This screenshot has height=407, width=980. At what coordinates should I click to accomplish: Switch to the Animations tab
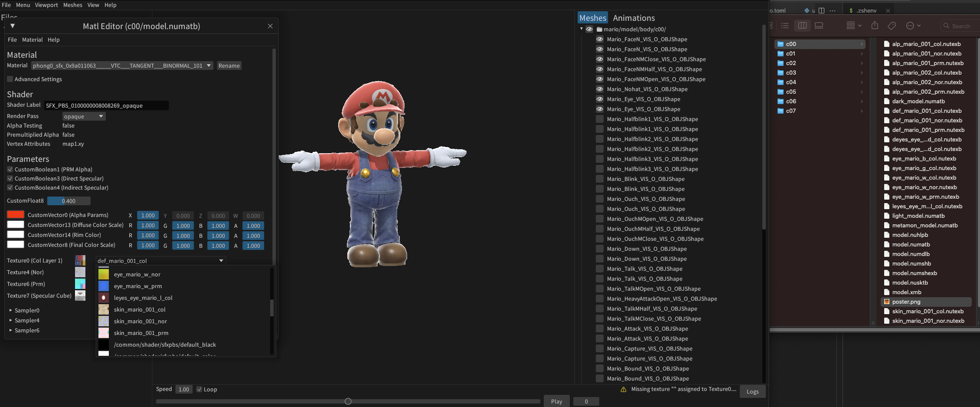(634, 18)
